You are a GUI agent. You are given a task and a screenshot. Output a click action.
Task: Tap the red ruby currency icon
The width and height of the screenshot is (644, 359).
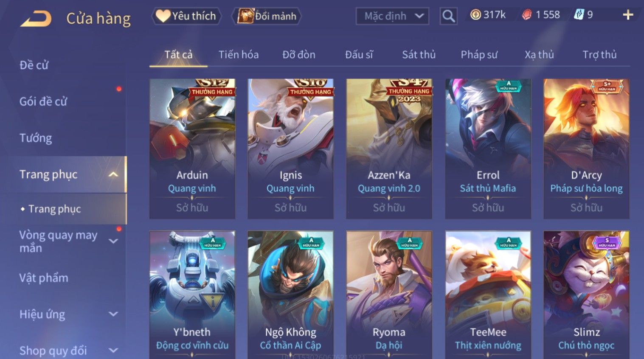526,15
